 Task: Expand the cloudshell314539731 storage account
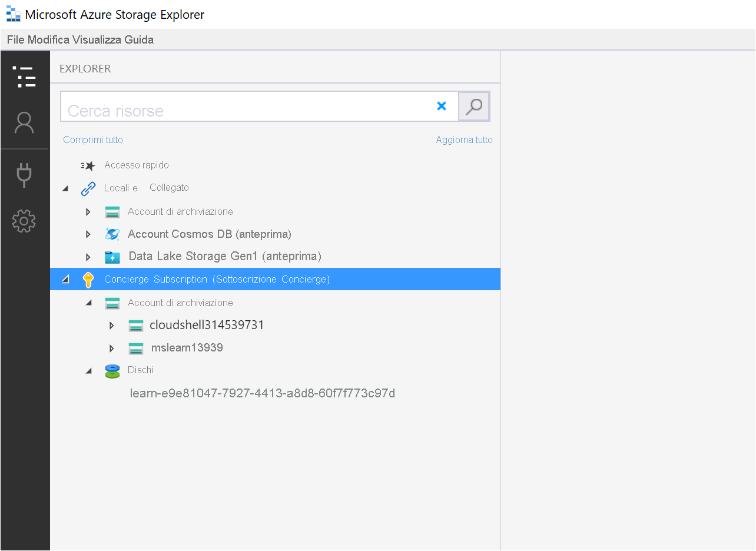112,326
